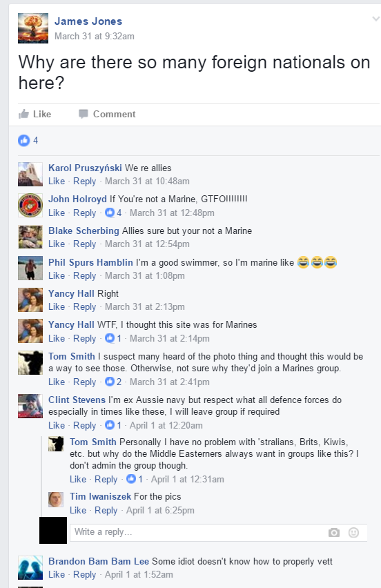View the post's 4 reactions icon
This screenshot has width=381, height=588.
click(23, 141)
